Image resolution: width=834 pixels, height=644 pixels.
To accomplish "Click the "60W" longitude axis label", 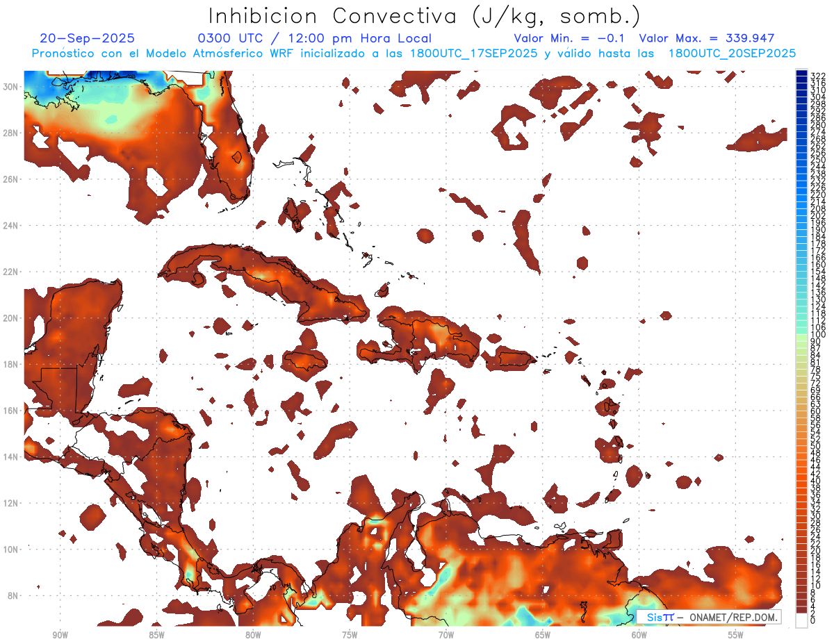I will pos(639,635).
